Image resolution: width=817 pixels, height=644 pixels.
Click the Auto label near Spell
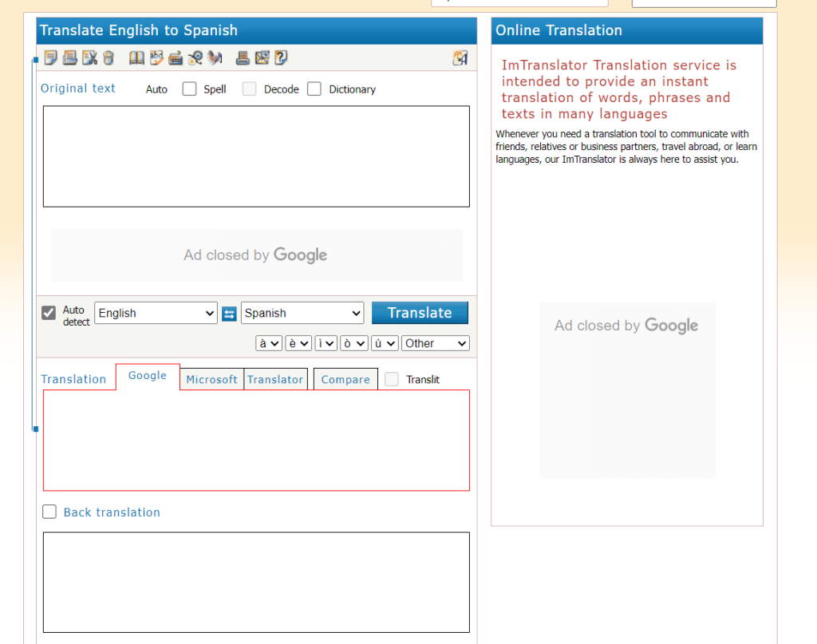[x=156, y=89]
